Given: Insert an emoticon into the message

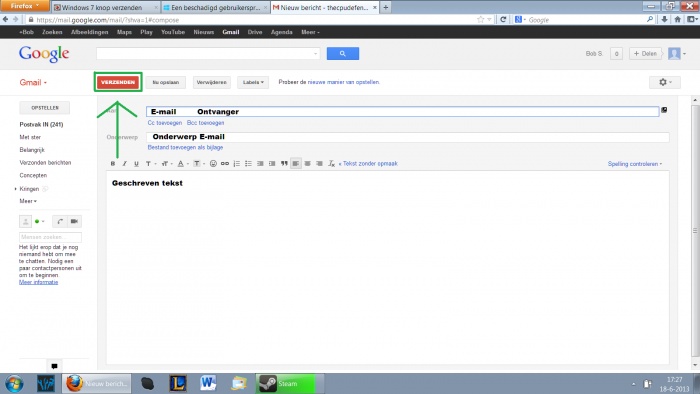Looking at the screenshot, I should [x=213, y=164].
